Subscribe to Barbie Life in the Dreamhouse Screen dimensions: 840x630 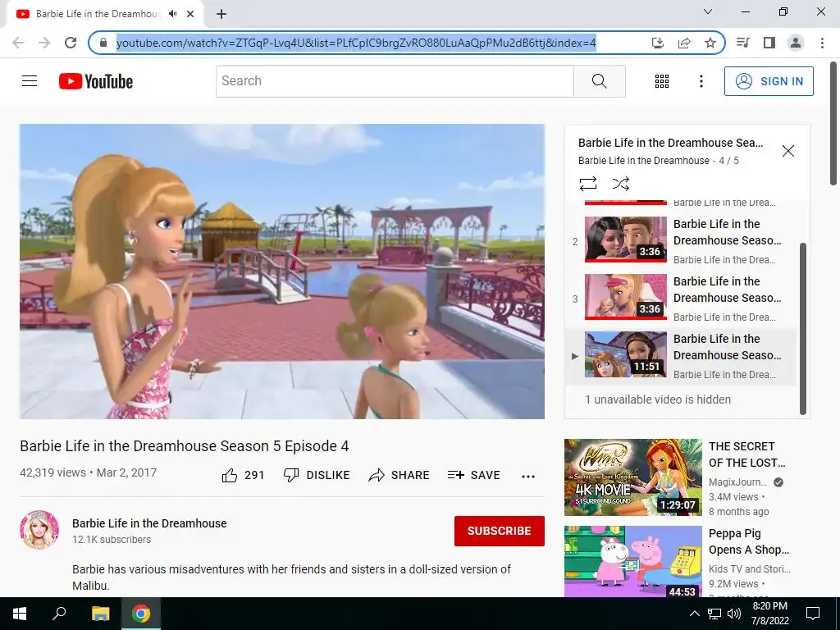pyautogui.click(x=500, y=531)
